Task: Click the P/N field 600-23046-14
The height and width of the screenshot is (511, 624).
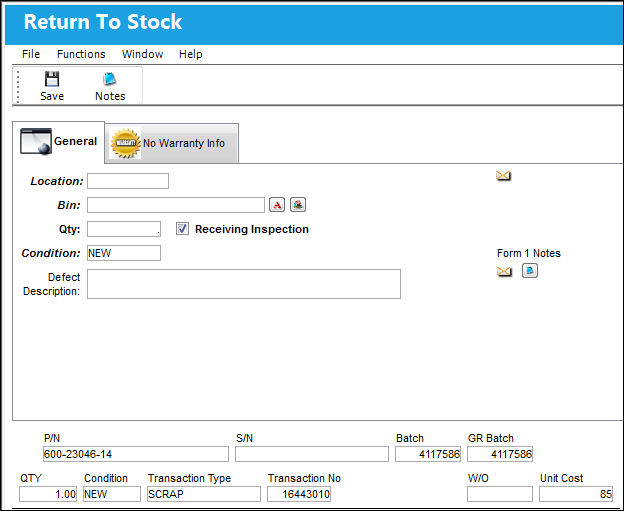Action: pyautogui.click(x=136, y=454)
